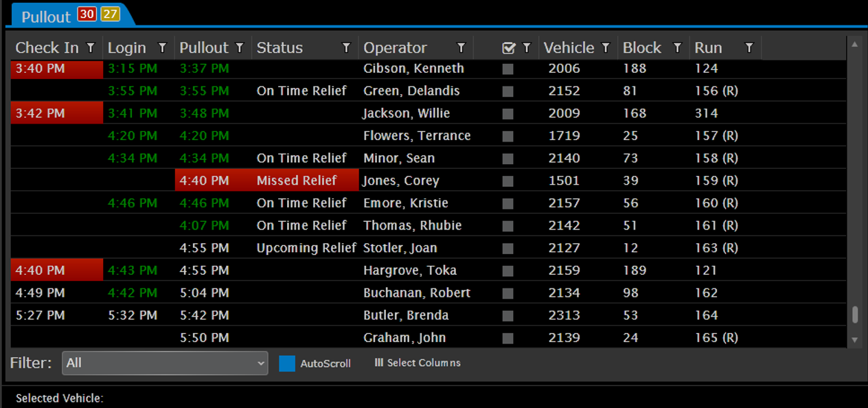Tick the checkbox for Green, Delandis

[x=507, y=91]
